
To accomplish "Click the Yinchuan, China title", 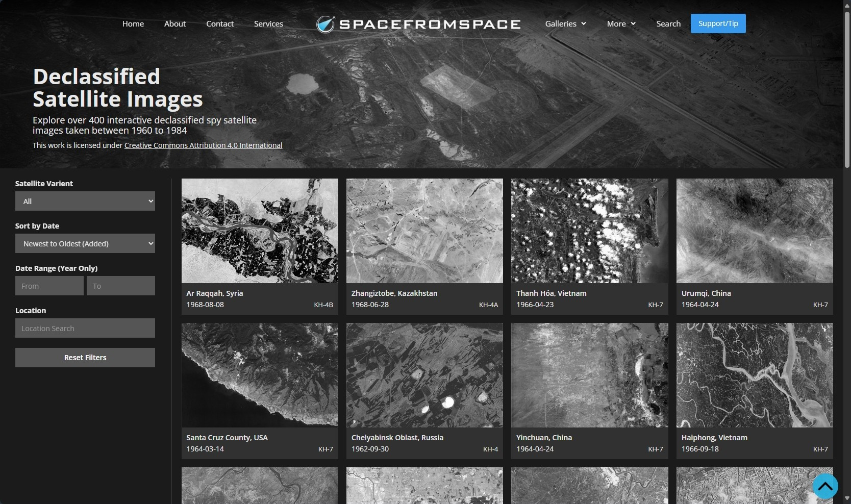I will point(544,438).
